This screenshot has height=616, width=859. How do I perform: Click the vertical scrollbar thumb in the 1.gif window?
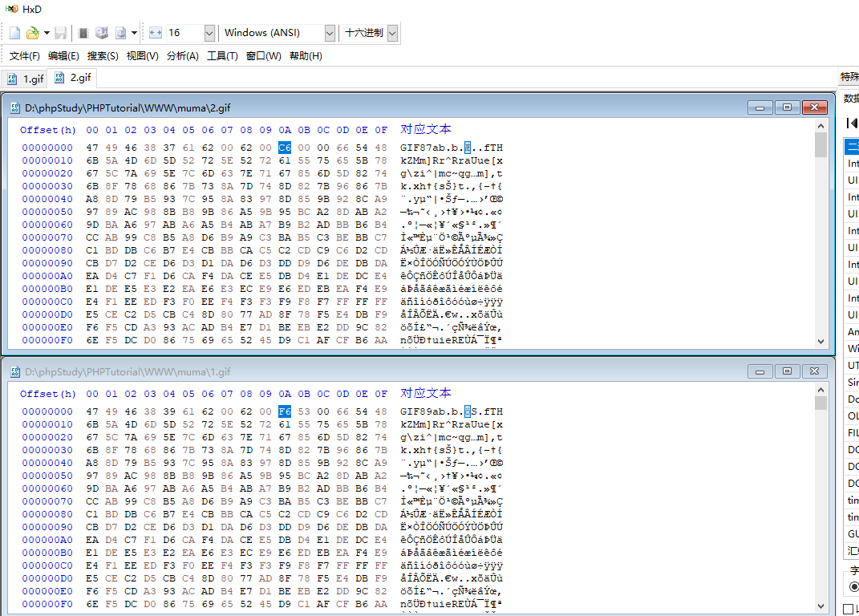click(x=821, y=403)
